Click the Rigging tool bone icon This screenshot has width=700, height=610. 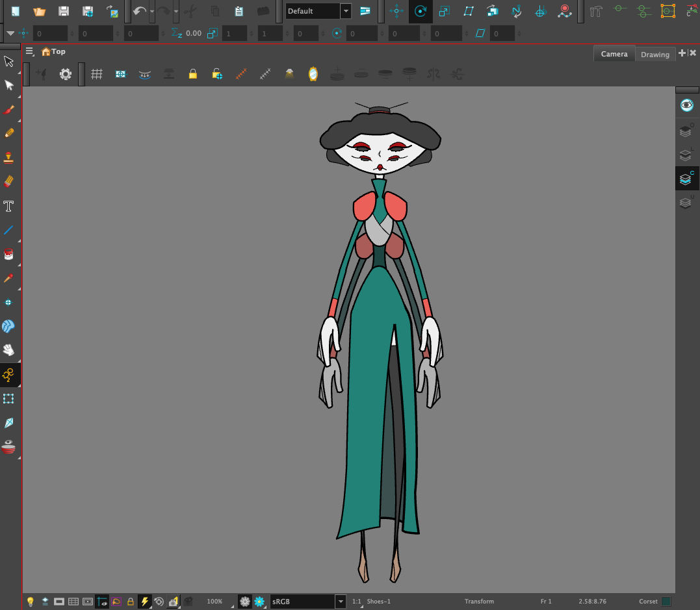[596, 10]
